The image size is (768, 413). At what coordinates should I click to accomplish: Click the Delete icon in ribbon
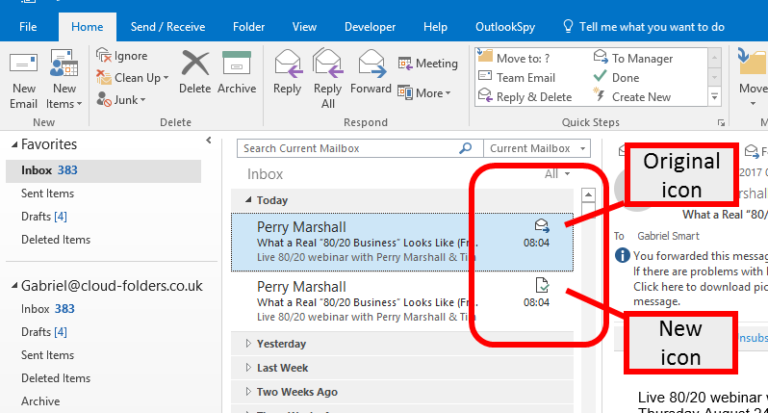195,72
